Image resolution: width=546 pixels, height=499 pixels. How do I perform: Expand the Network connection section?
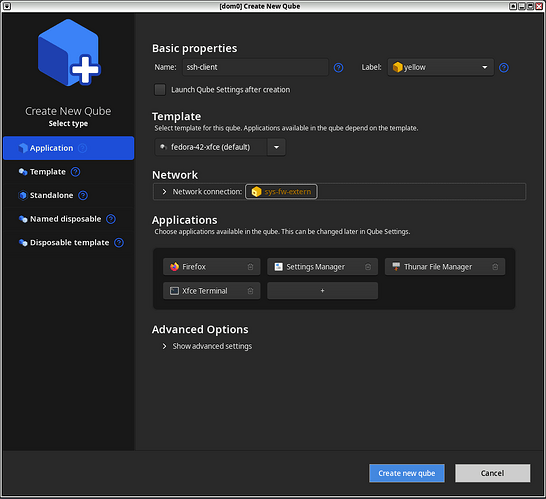[x=164, y=192]
